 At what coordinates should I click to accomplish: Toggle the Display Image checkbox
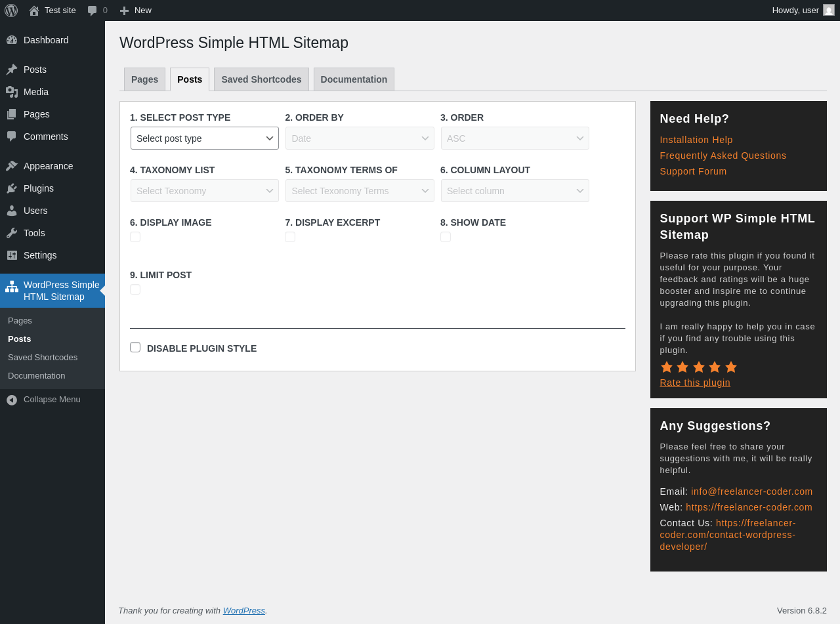135,237
